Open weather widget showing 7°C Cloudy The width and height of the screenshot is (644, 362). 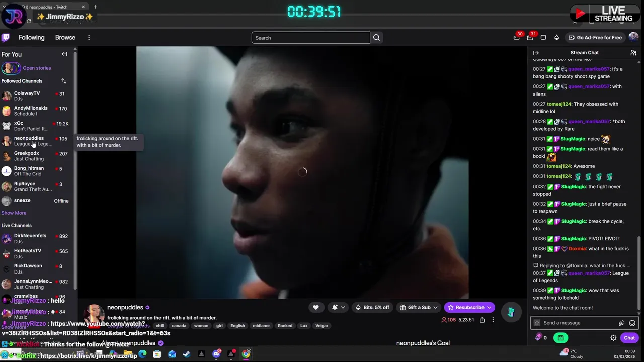[573, 354]
